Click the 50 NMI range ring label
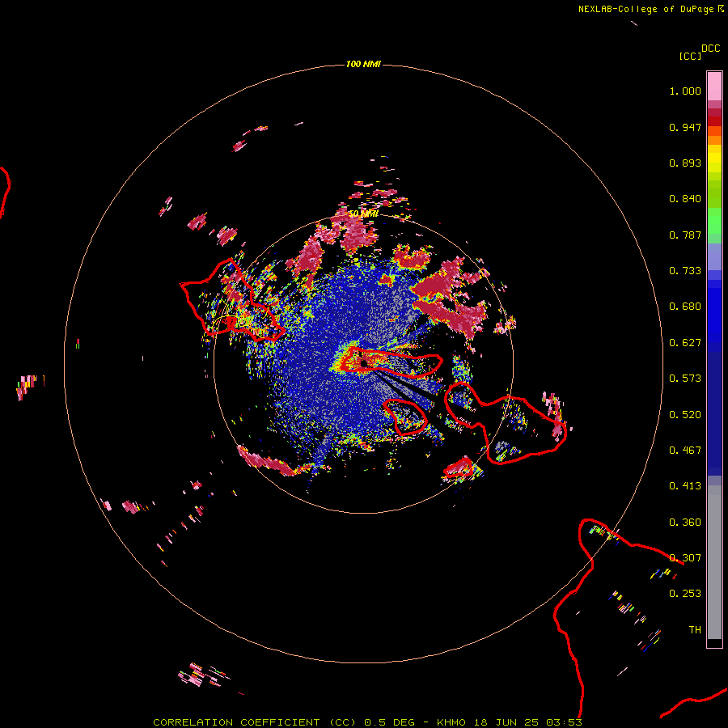This screenshot has height=728, width=728. [x=363, y=214]
